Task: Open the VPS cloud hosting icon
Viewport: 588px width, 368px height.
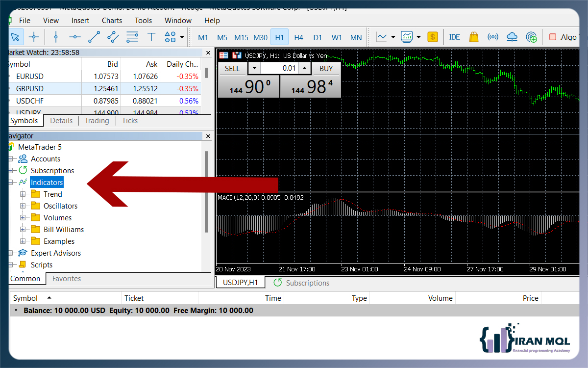Action: pos(512,37)
